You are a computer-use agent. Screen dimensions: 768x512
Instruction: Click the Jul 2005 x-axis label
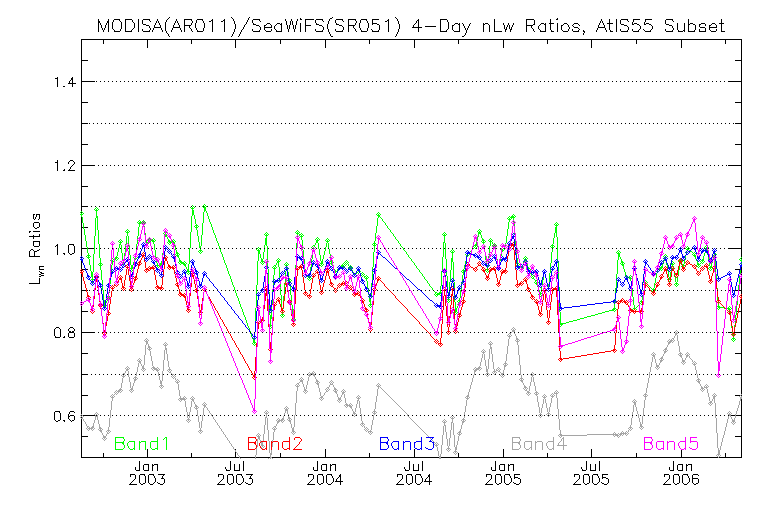(591, 473)
